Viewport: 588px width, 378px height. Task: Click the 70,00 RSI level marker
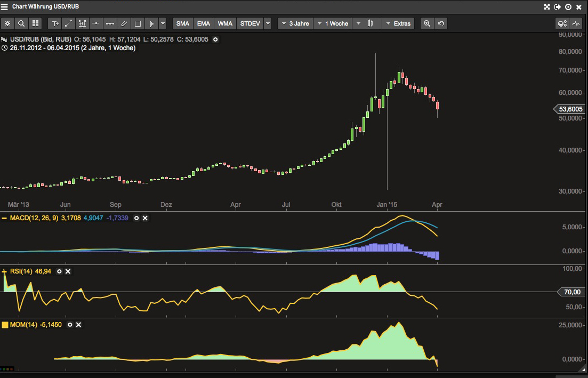[x=571, y=292]
